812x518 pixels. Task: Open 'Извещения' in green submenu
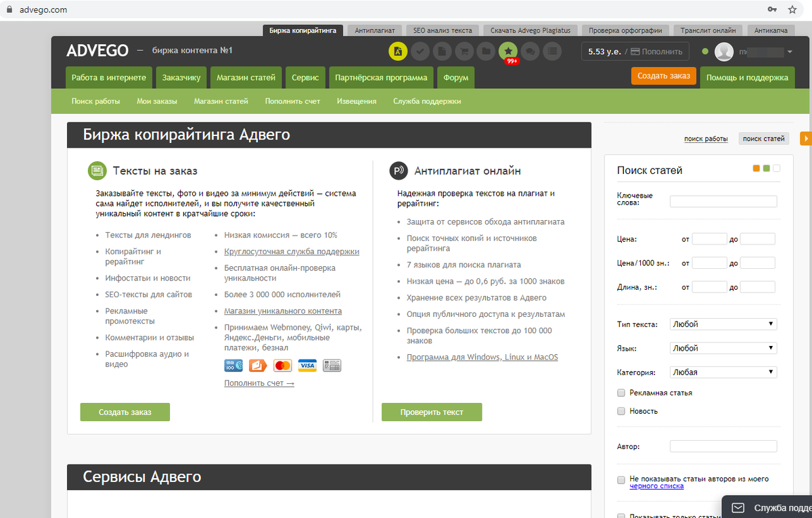[356, 101]
